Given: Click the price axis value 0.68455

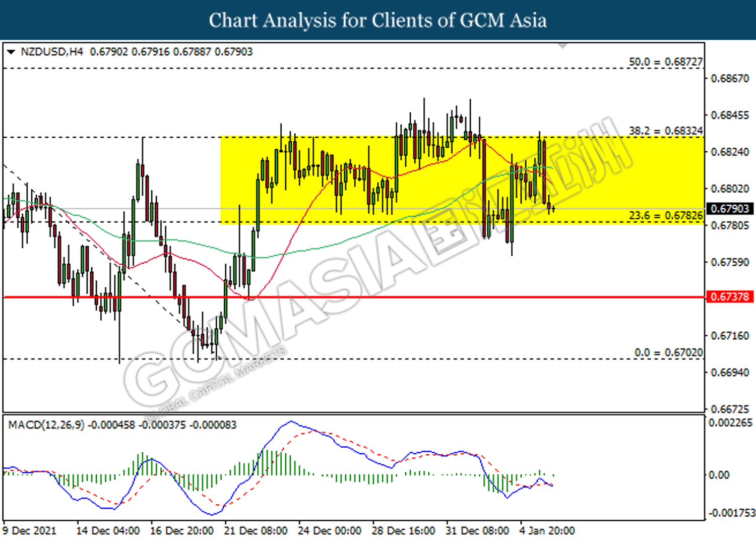Looking at the screenshot, I should (730, 115).
